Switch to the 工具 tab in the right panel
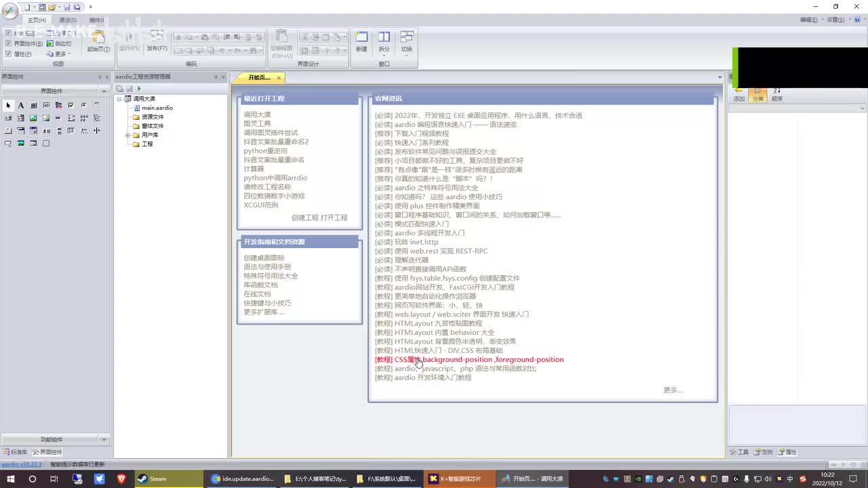Screen dimensions: 868x488 coord(739,452)
